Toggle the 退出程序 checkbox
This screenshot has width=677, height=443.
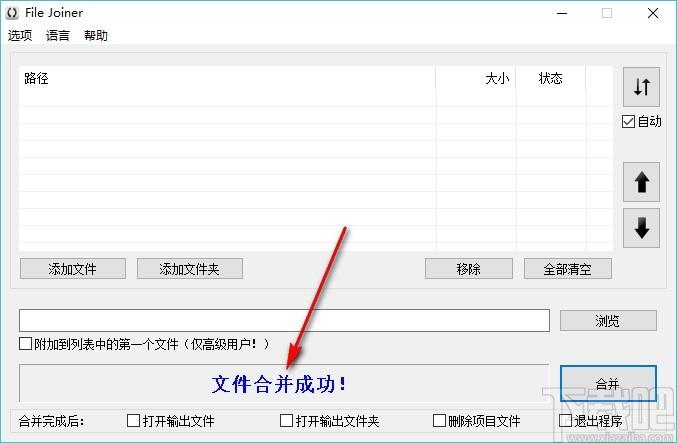566,421
